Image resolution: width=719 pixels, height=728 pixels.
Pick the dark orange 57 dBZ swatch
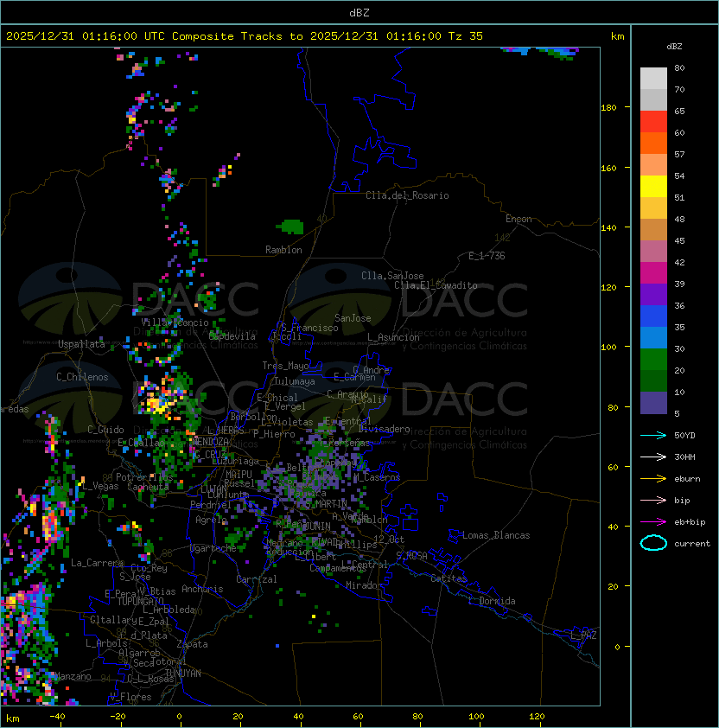[x=653, y=144]
